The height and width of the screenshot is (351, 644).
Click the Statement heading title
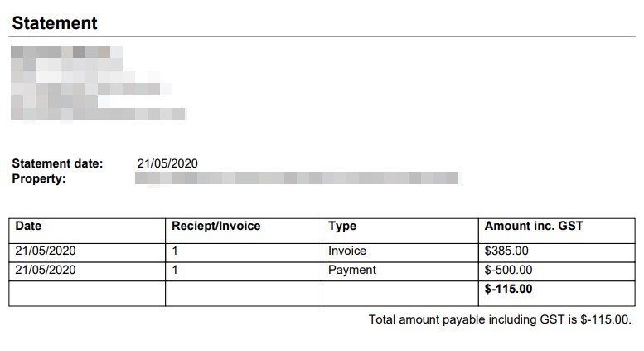(x=55, y=23)
